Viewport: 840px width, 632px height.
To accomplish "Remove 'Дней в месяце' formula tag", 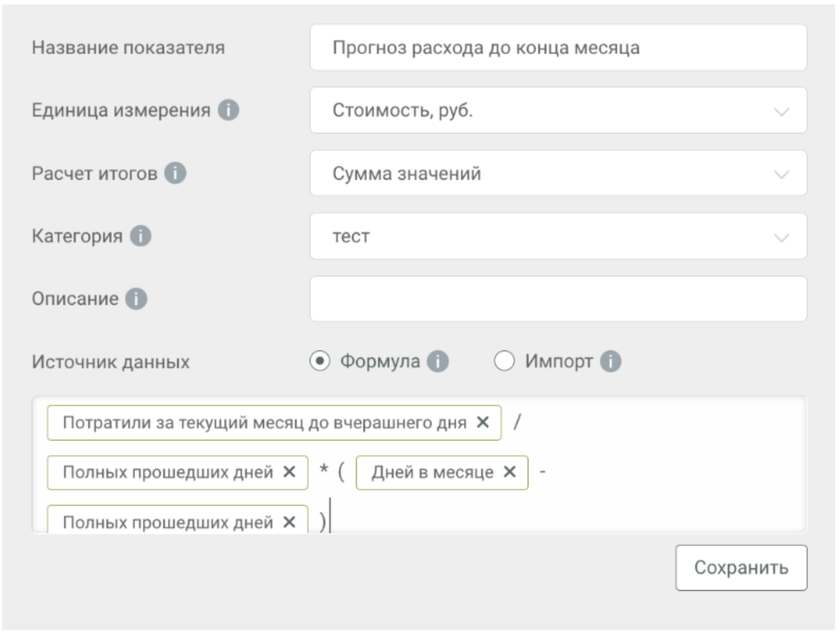I will (x=510, y=472).
